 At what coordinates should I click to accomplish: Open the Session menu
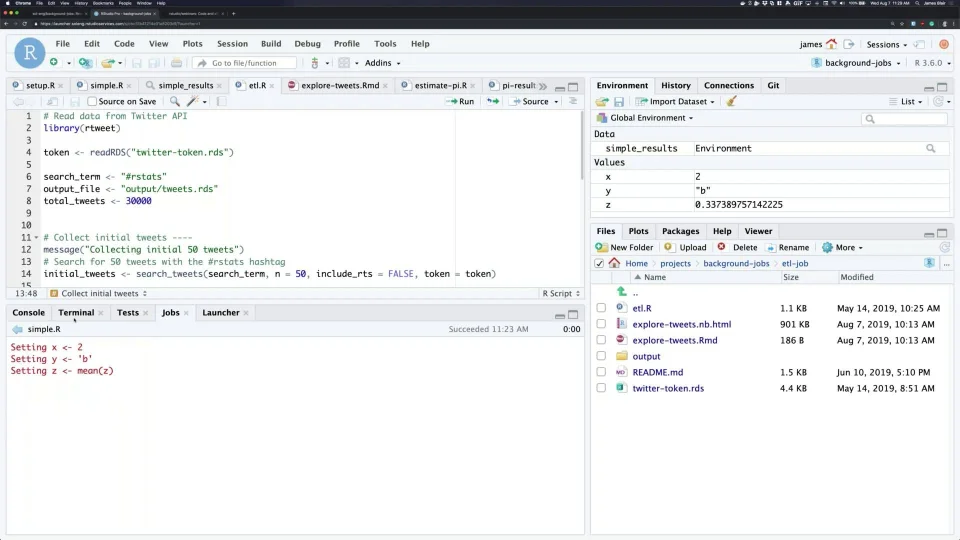click(x=232, y=43)
